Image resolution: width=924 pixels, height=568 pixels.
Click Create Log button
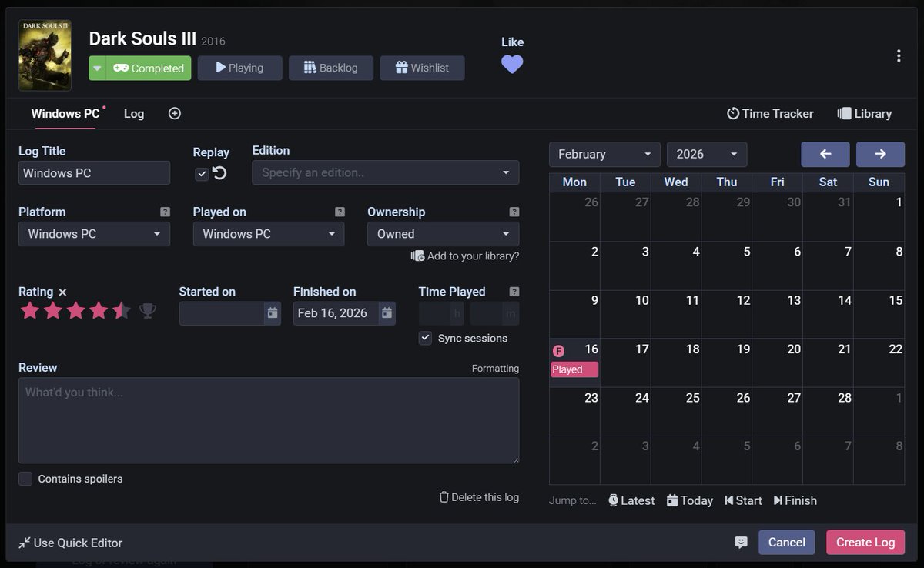tap(865, 543)
